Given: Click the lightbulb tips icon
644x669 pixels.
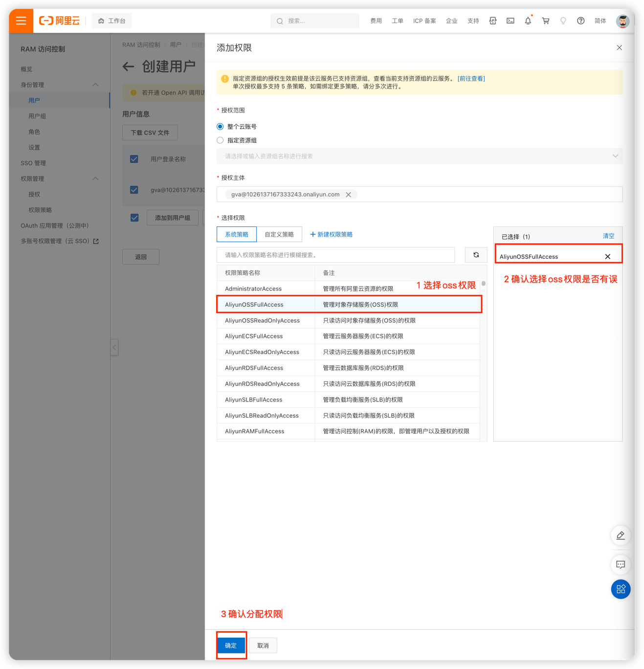Looking at the screenshot, I should (x=563, y=21).
